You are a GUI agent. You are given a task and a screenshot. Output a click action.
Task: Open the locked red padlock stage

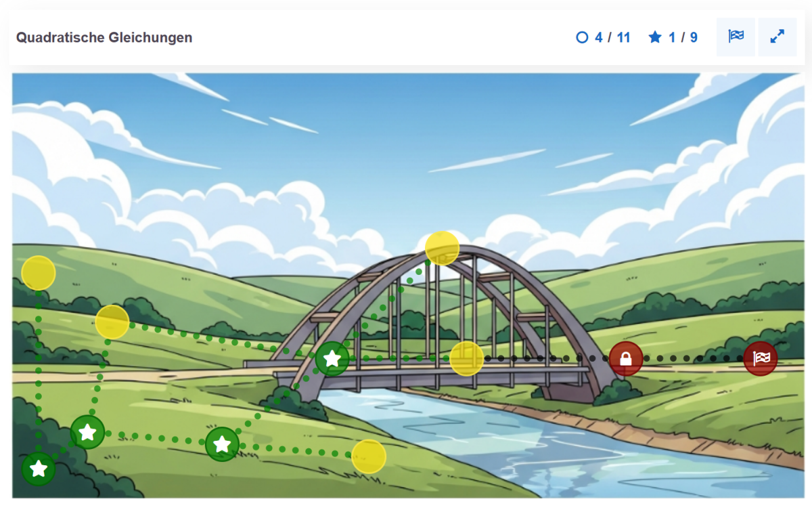(x=626, y=359)
